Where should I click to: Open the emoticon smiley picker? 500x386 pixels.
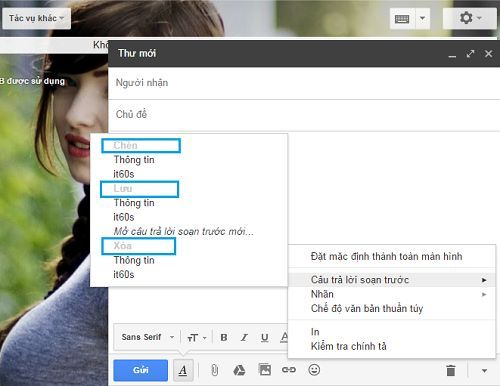tap(314, 369)
